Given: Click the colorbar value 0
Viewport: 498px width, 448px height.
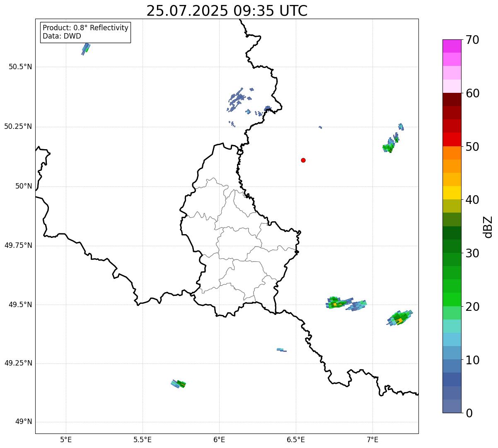Looking at the screenshot, I should pyautogui.click(x=469, y=413).
